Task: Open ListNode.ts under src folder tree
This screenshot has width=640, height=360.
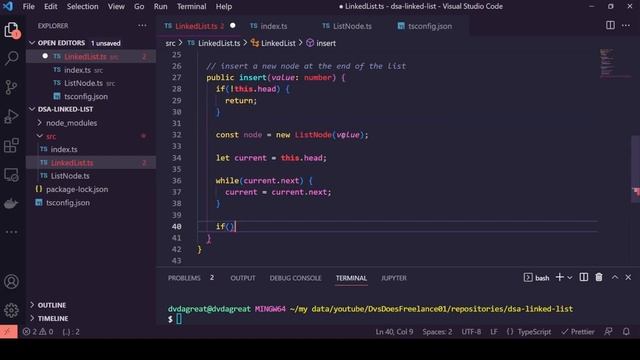Action: pyautogui.click(x=70, y=176)
